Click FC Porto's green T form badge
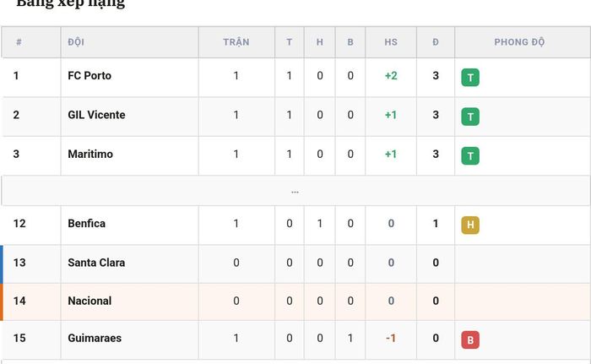 pyautogui.click(x=470, y=78)
